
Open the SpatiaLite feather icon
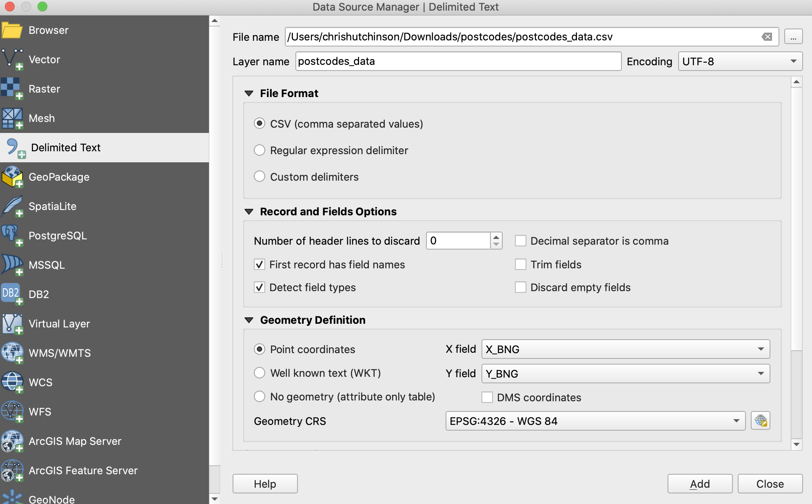tap(12, 206)
